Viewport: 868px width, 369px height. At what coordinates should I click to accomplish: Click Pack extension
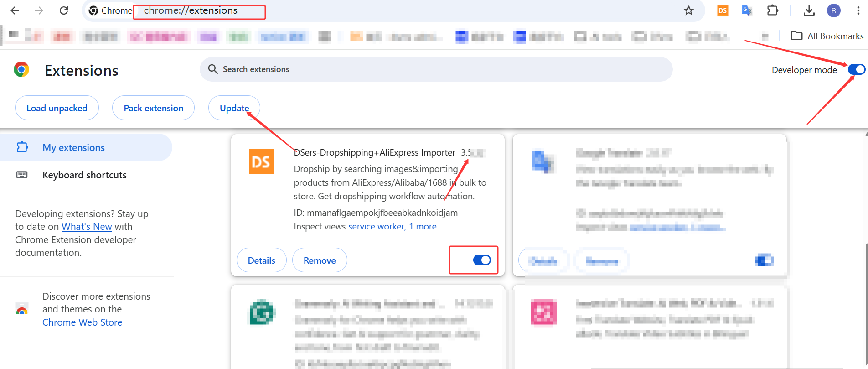[x=154, y=108]
